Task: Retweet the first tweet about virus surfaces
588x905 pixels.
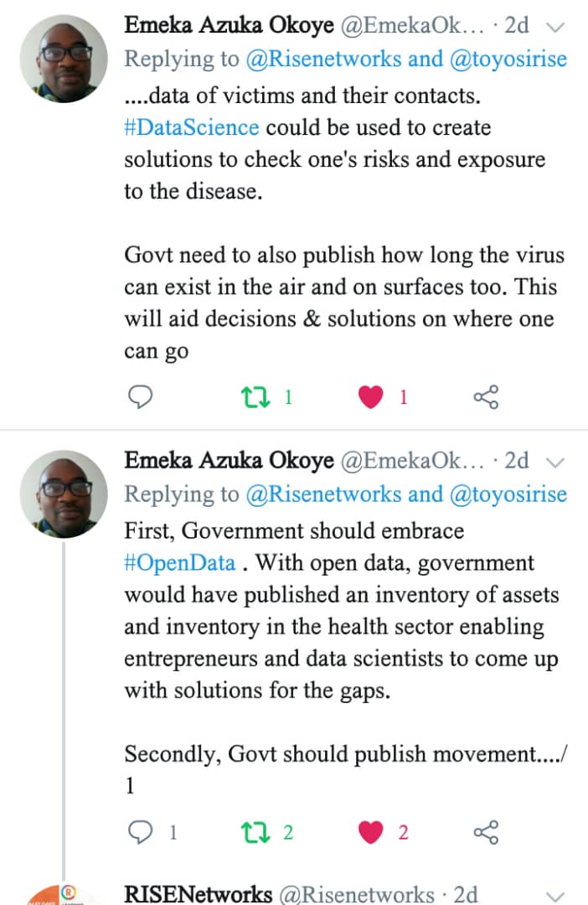Action: tap(252, 396)
